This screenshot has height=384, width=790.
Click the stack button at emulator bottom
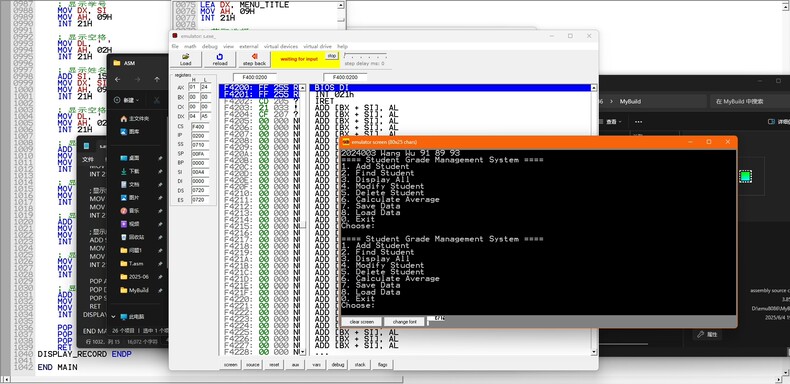(x=360, y=364)
